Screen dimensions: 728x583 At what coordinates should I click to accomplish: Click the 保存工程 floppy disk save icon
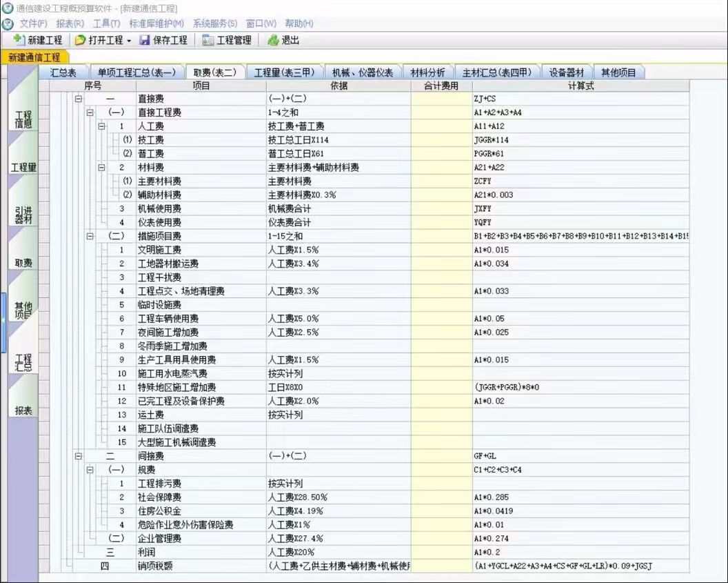145,40
